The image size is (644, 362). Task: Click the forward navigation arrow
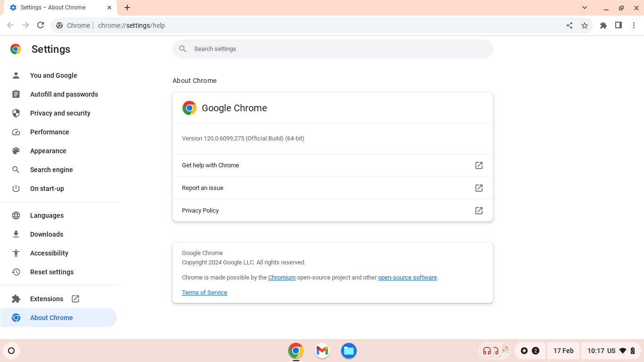click(25, 25)
